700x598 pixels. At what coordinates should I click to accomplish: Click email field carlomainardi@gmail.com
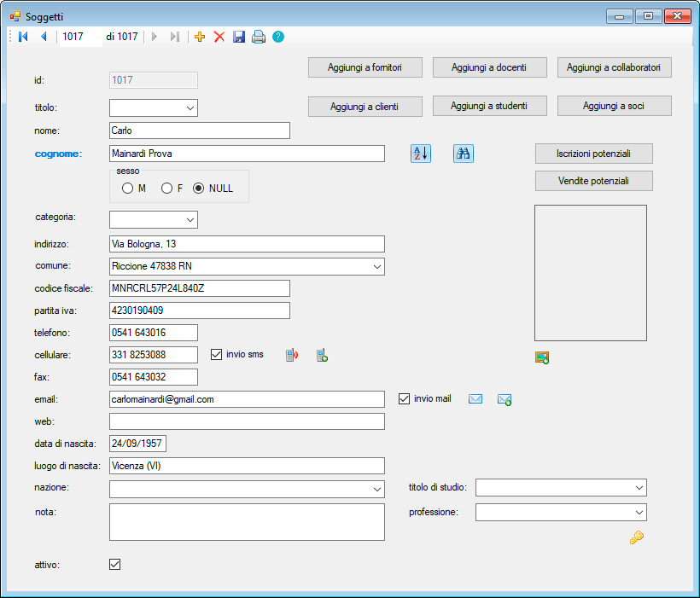(247, 399)
